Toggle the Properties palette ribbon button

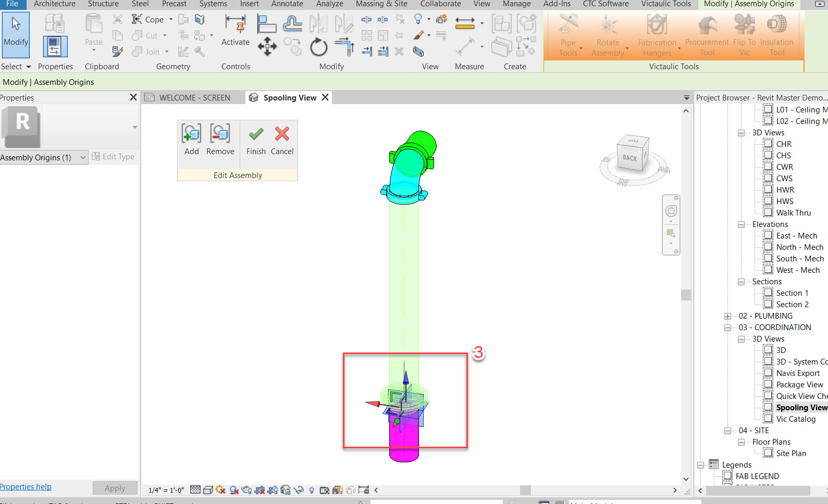tap(55, 47)
